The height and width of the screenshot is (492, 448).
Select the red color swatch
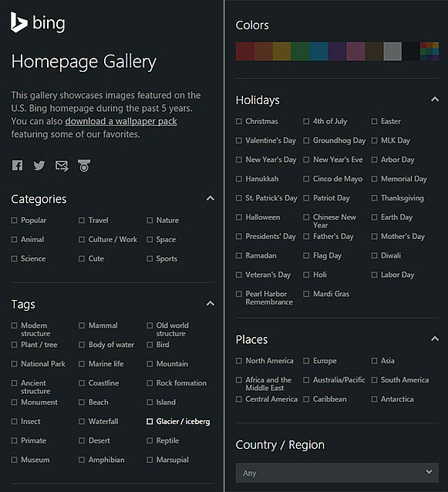coord(245,52)
